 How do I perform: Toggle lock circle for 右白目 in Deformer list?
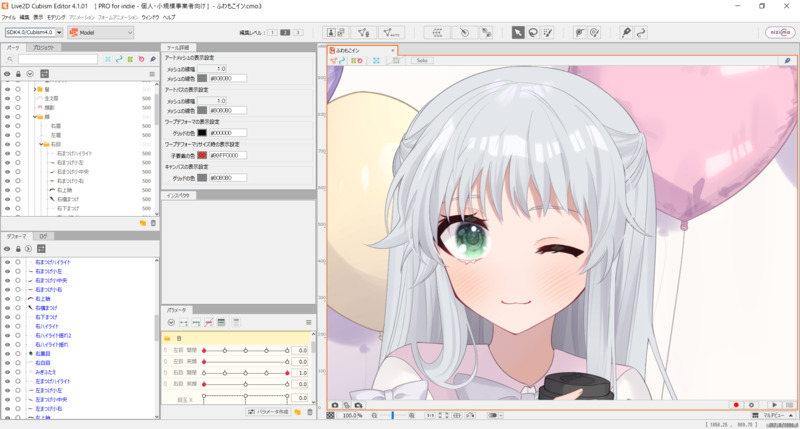tap(18, 363)
